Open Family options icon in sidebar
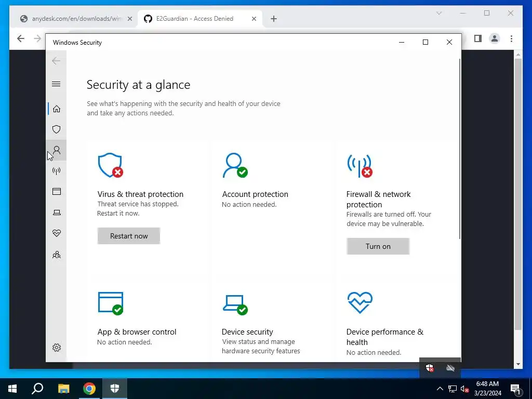The image size is (532, 399). click(56, 255)
